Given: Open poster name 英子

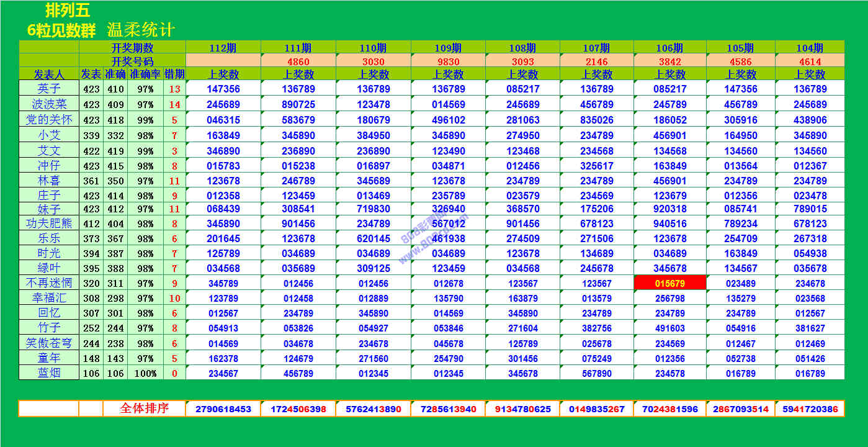Looking at the screenshot, I should coord(49,89).
